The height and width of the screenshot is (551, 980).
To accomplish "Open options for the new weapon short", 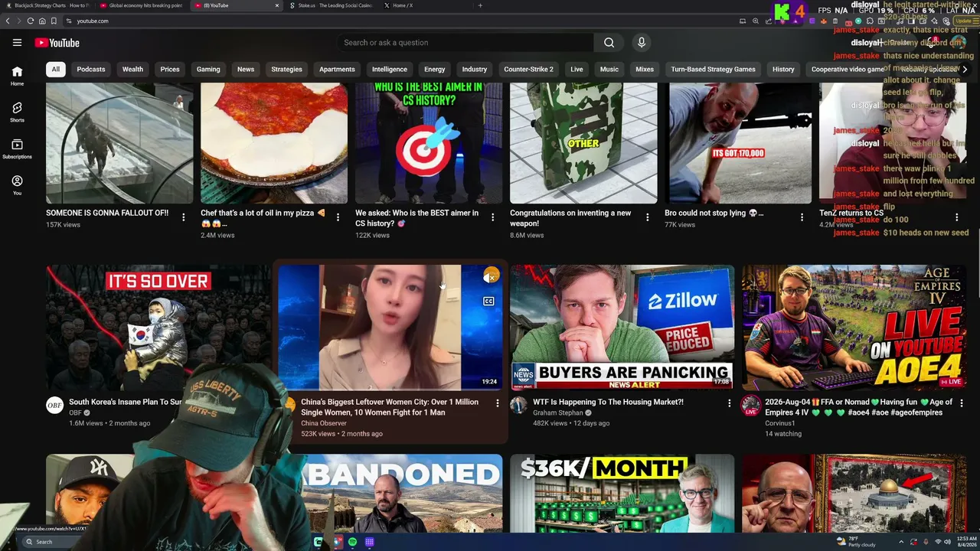I will click(x=647, y=217).
